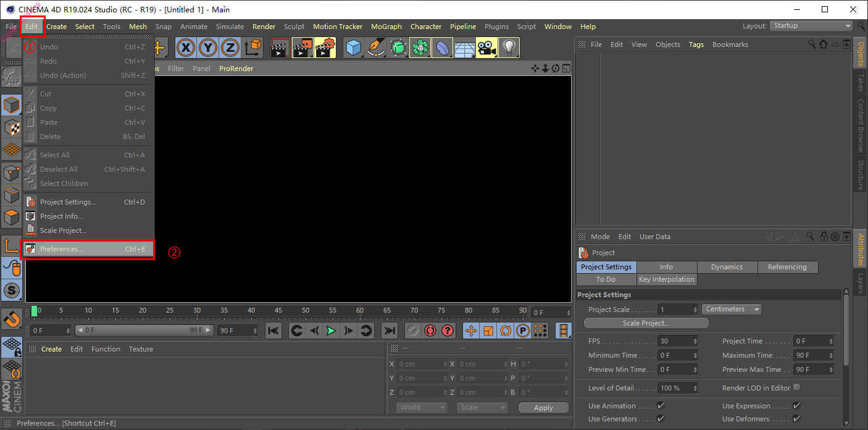868x430 pixels.
Task: Adjust the FPS value stepper arrows
Action: [x=695, y=341]
